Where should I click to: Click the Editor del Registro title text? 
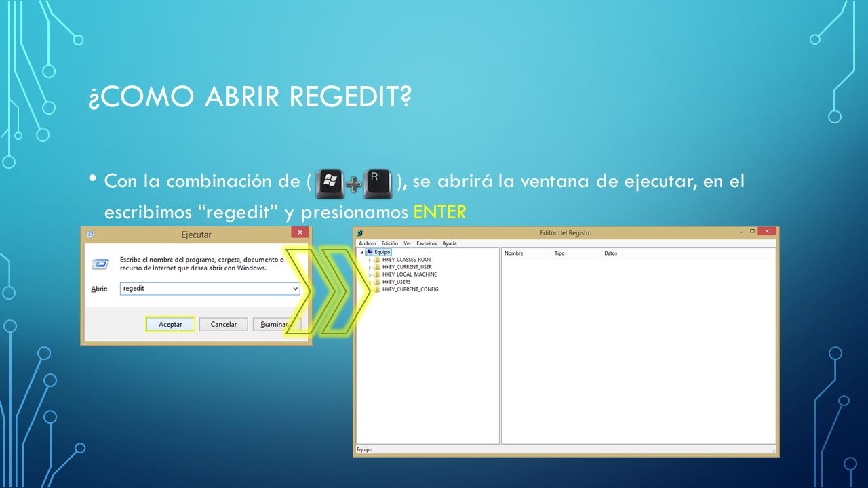tap(566, 232)
